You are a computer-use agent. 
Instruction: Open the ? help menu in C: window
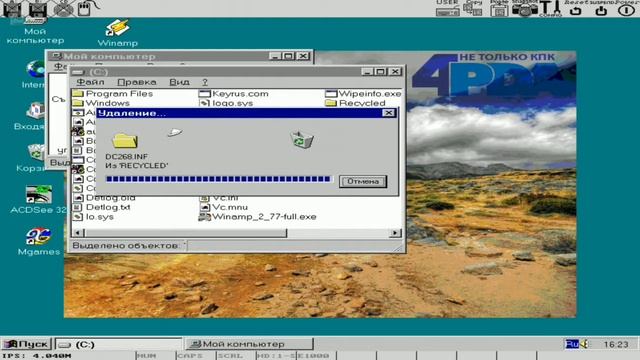tap(205, 82)
